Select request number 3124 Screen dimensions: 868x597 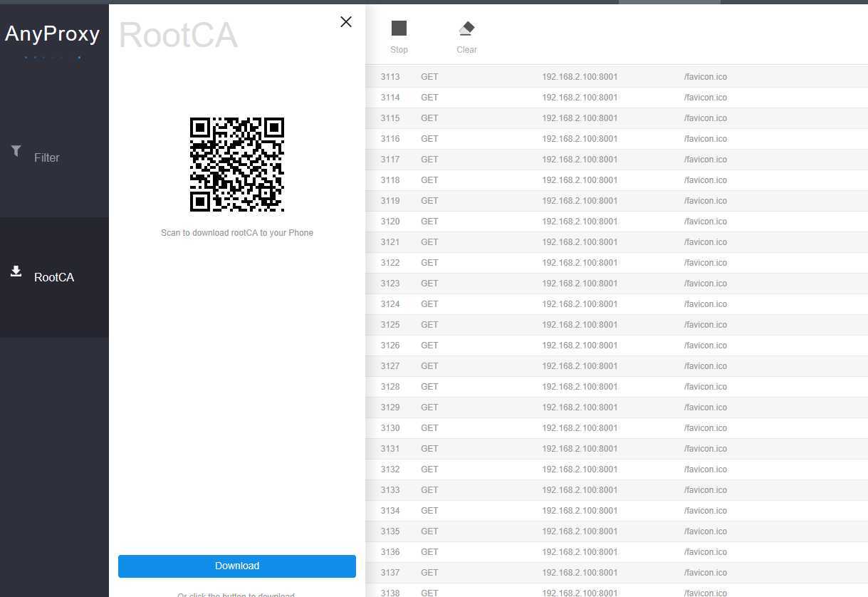pyautogui.click(x=390, y=304)
